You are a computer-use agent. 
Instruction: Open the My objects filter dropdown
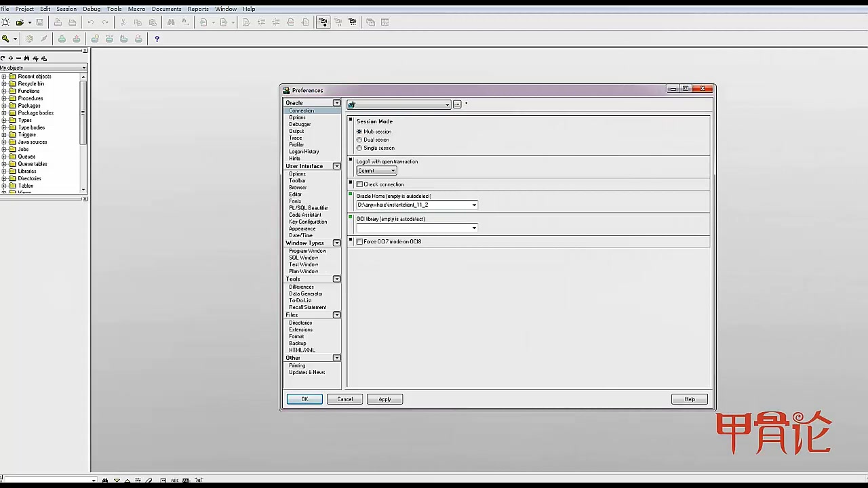click(x=84, y=68)
